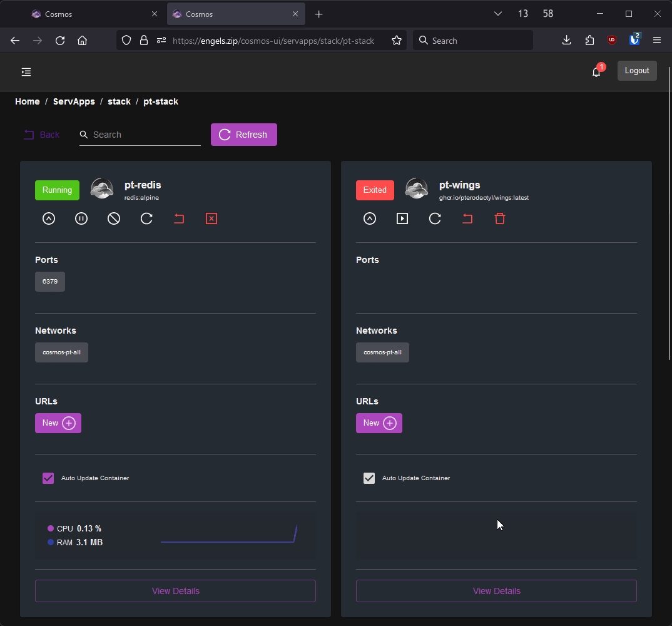This screenshot has width=672, height=626.
Task: Toggle the Cosmos sidebar menu
Action: [x=26, y=72]
